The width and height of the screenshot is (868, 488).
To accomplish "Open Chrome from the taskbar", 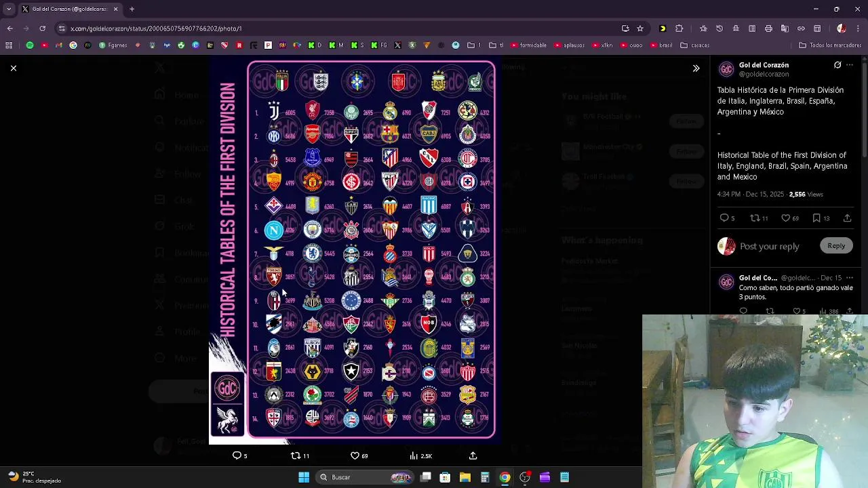I will tap(505, 477).
